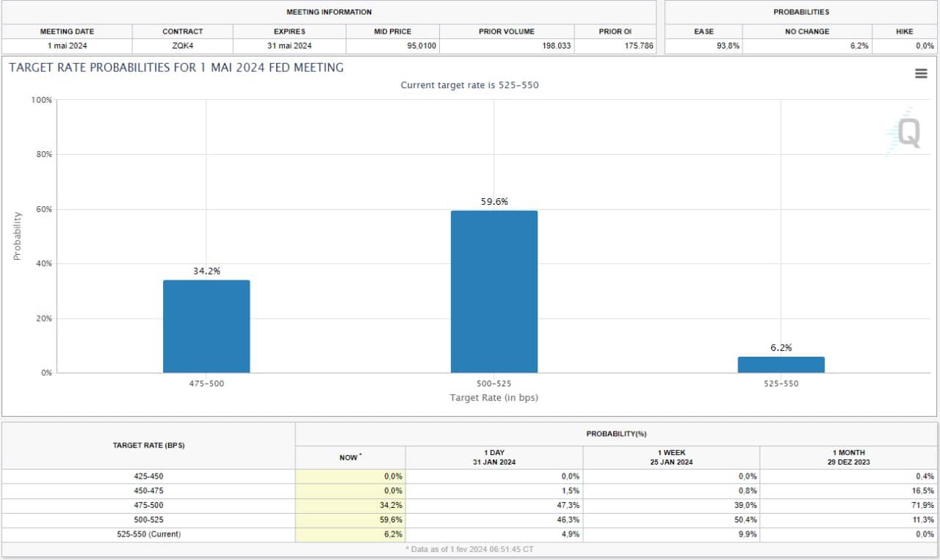Select the 47,3% one-day cell
This screenshot has height=560, width=940.
(494, 506)
